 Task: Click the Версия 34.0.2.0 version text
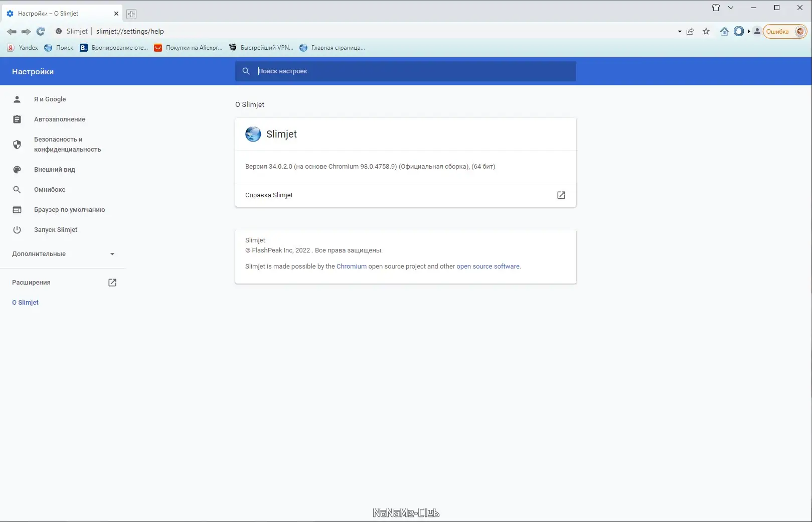click(x=370, y=167)
